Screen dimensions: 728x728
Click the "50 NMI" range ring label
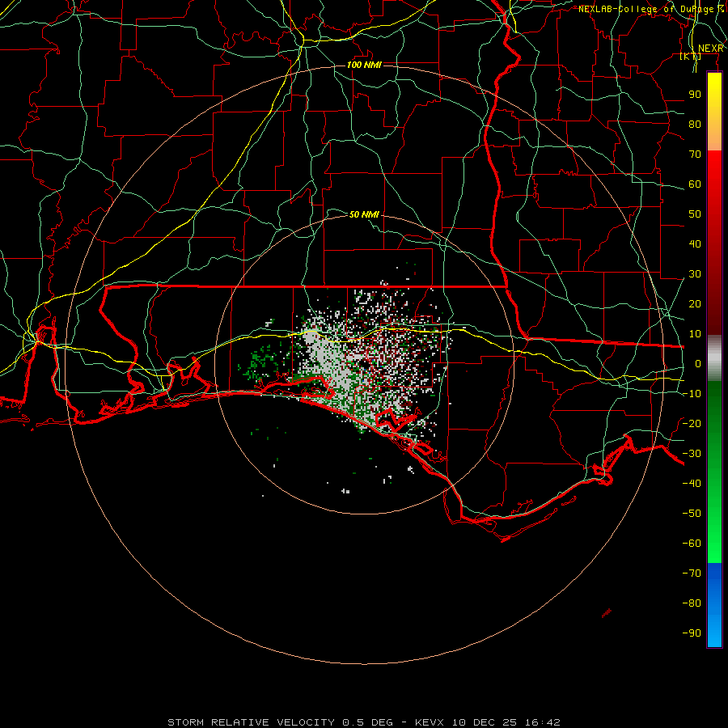click(364, 214)
